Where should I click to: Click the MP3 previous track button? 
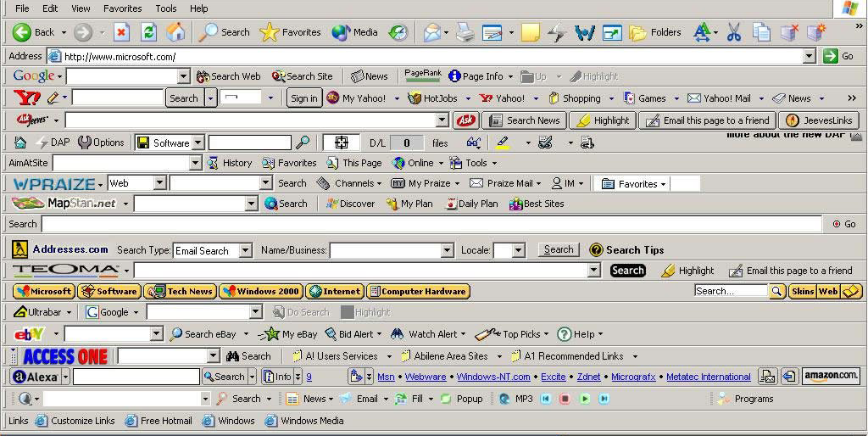[546, 399]
